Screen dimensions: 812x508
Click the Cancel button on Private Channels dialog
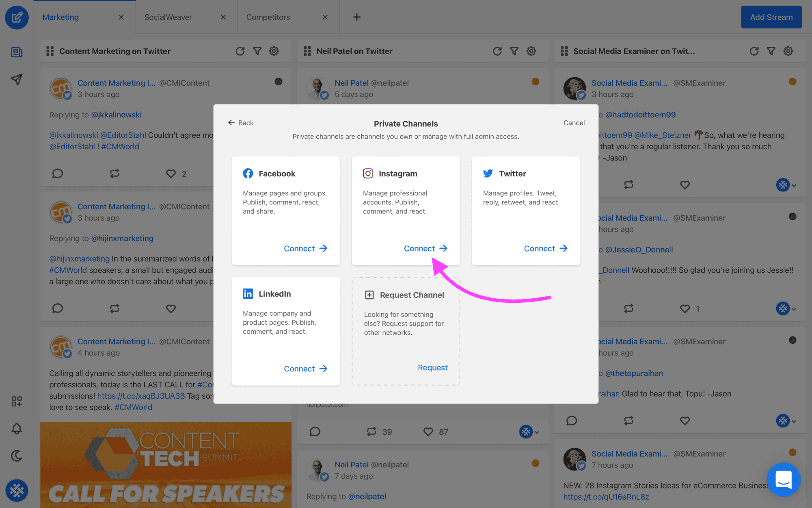pyautogui.click(x=574, y=123)
